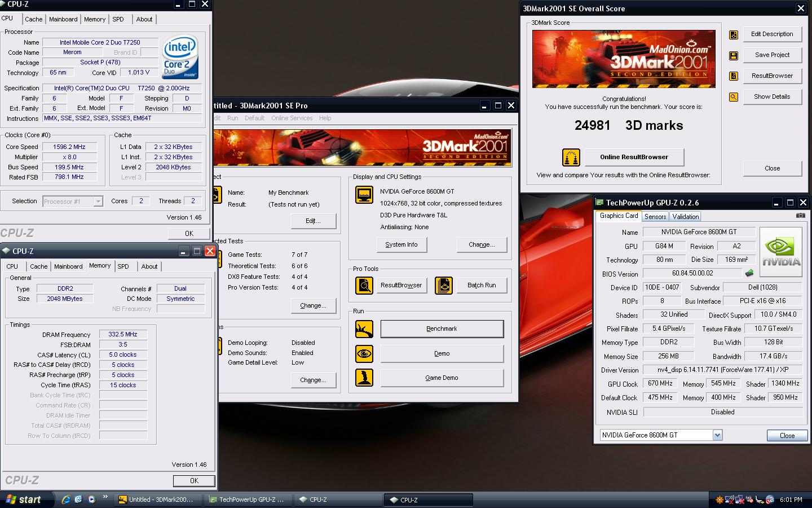812x508 pixels.
Task: Click the Display settings monitor icon
Action: [364, 195]
